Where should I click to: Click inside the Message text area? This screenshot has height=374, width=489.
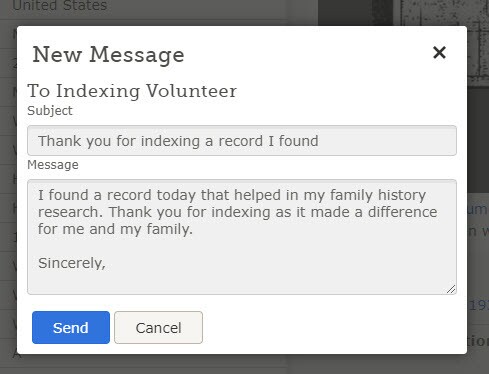pyautogui.click(x=242, y=237)
